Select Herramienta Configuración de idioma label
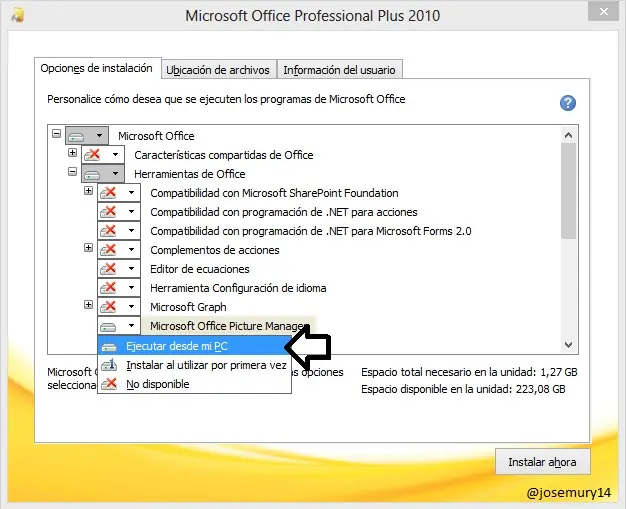This screenshot has height=509, width=627. pyautogui.click(x=238, y=288)
